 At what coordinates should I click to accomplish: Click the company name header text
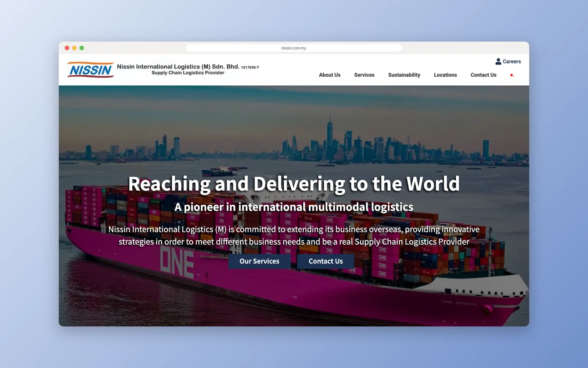click(188, 67)
